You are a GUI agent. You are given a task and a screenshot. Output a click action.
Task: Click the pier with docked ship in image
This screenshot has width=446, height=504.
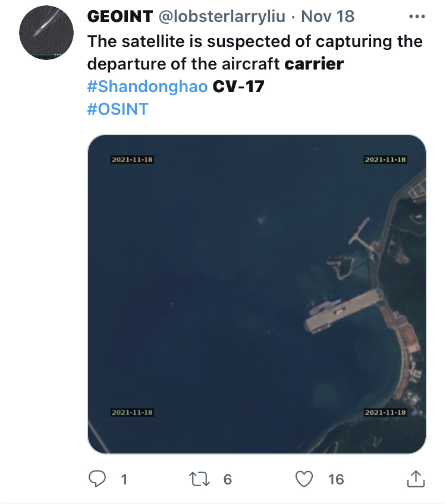tap(344, 310)
